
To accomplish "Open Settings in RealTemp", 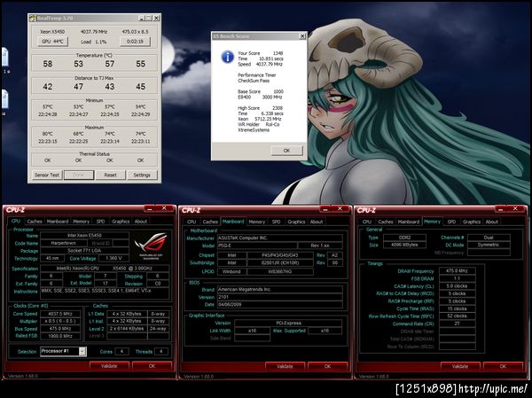I will [x=142, y=176].
